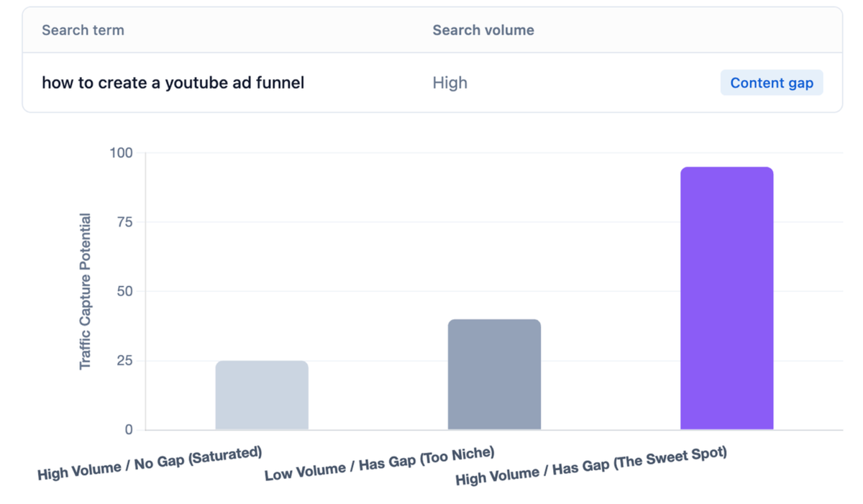This screenshot has height=504, width=863.
Task: Click the 'Low Volume / Has Gap (Too Niche)' label
Action: pos(380,464)
